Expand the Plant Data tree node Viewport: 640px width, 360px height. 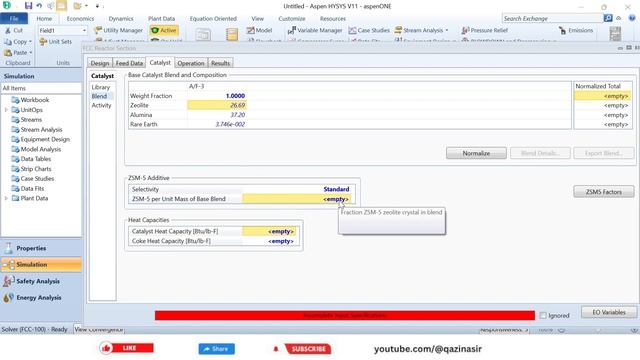(x=6, y=198)
